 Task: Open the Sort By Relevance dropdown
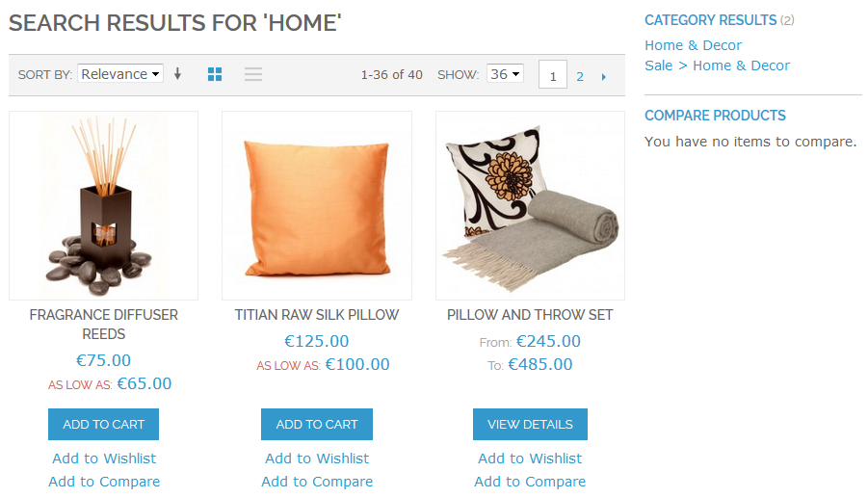tap(120, 74)
